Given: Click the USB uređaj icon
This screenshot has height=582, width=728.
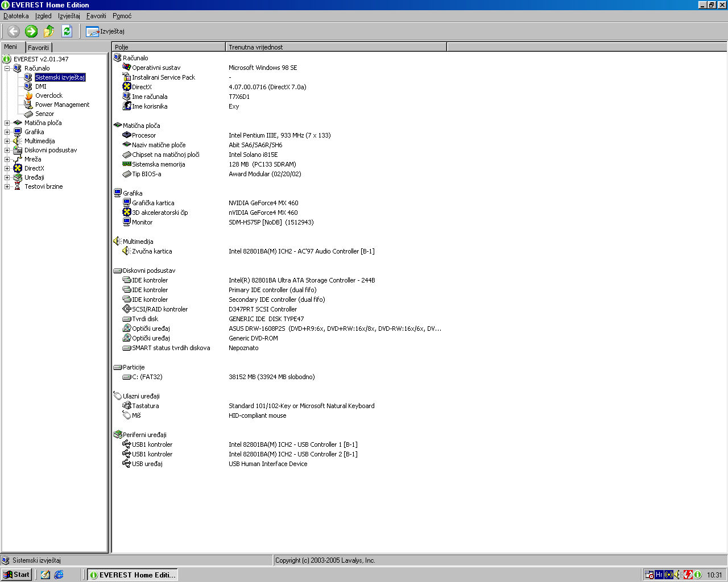Looking at the screenshot, I should [127, 463].
